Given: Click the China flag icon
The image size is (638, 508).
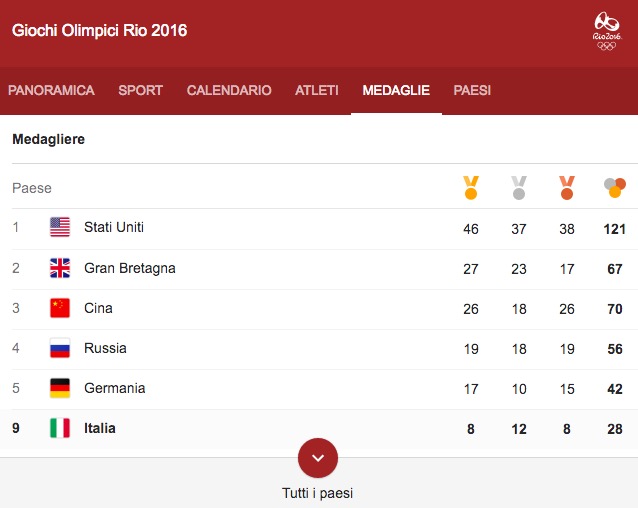Looking at the screenshot, I should point(60,308).
